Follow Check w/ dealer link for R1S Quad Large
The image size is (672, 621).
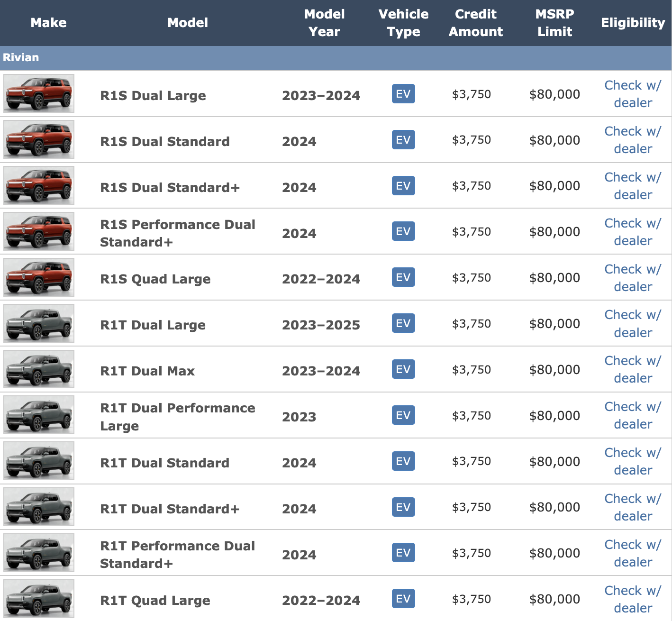633,278
